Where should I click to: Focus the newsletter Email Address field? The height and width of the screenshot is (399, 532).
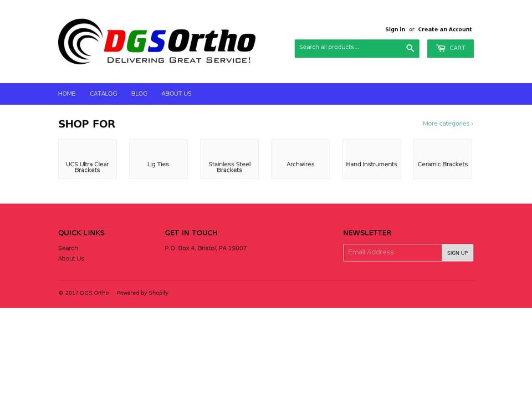(x=392, y=253)
